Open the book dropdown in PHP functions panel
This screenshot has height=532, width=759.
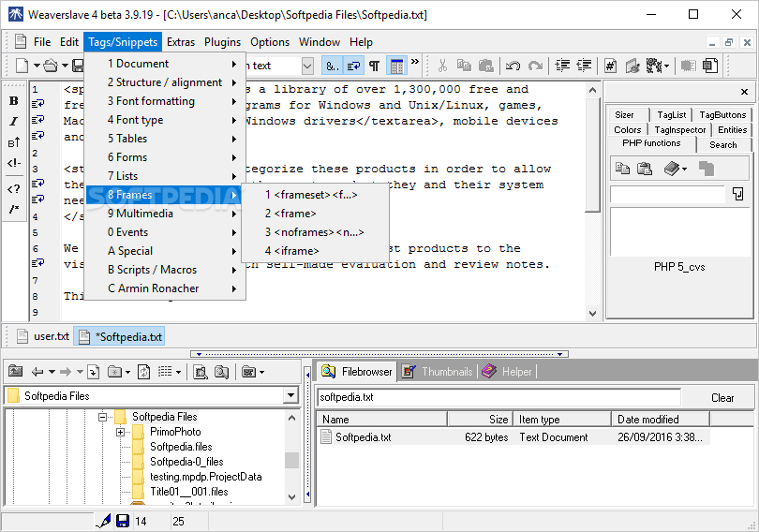(684, 169)
